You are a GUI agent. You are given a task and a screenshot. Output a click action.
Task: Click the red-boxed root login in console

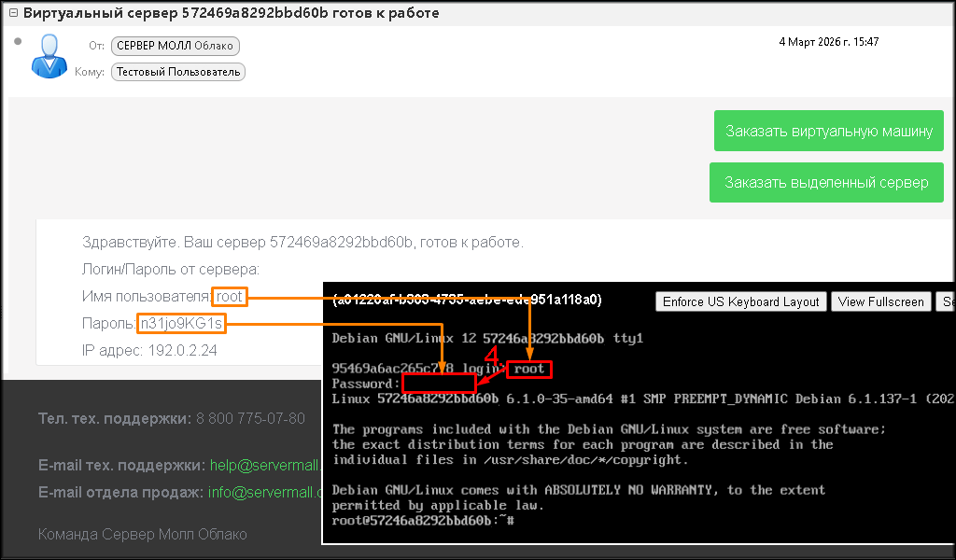tap(529, 369)
